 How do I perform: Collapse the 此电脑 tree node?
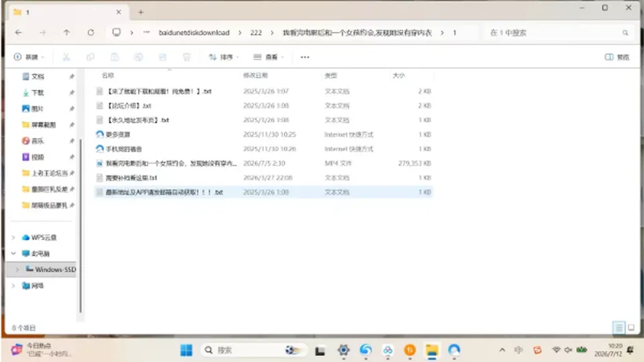[x=13, y=253]
